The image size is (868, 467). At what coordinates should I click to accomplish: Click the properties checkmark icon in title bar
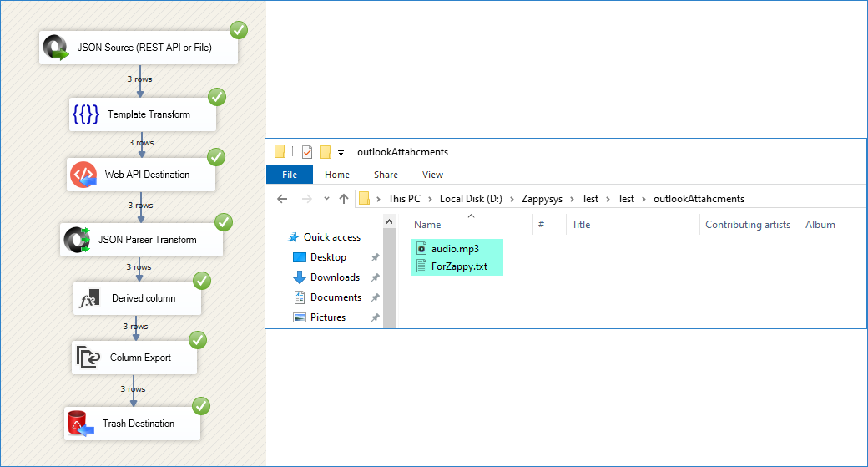[x=307, y=152]
